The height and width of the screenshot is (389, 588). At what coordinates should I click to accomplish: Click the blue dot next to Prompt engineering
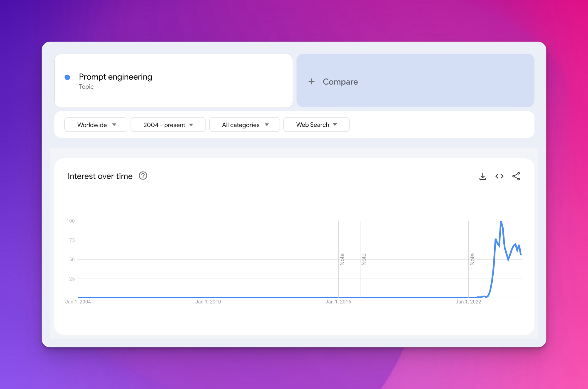point(67,77)
